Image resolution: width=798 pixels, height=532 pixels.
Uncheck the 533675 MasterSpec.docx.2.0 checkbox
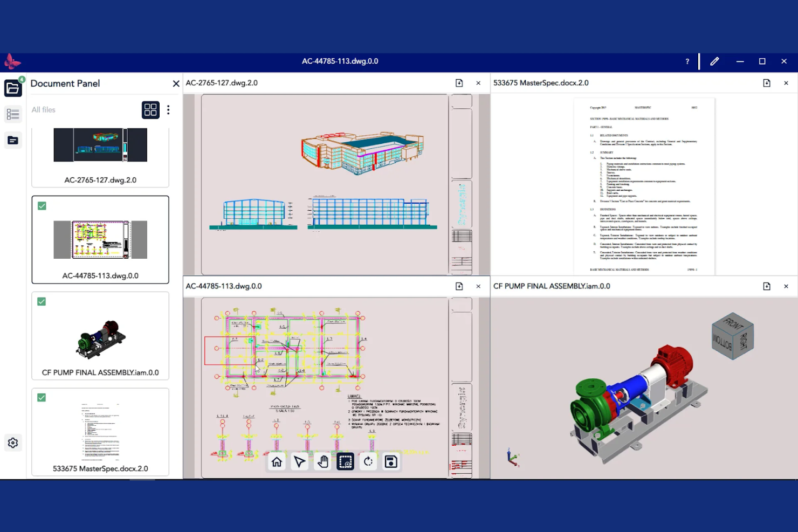pyautogui.click(x=42, y=398)
